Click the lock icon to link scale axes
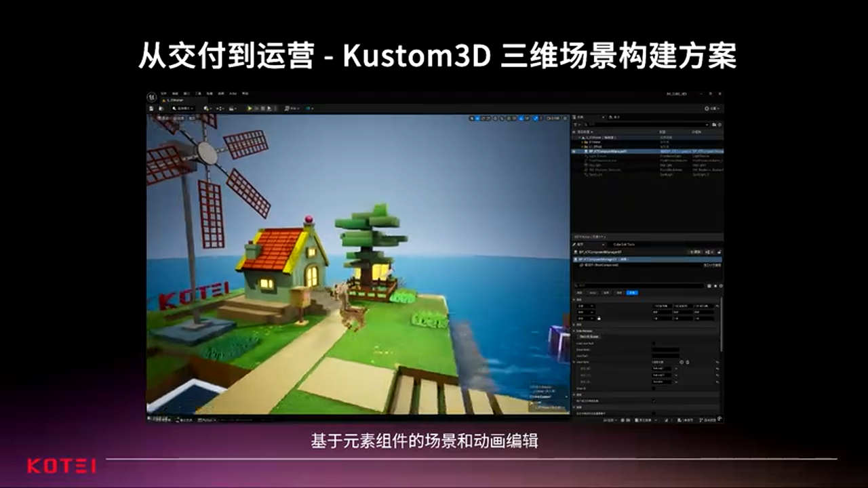868x488 pixels. (x=599, y=319)
